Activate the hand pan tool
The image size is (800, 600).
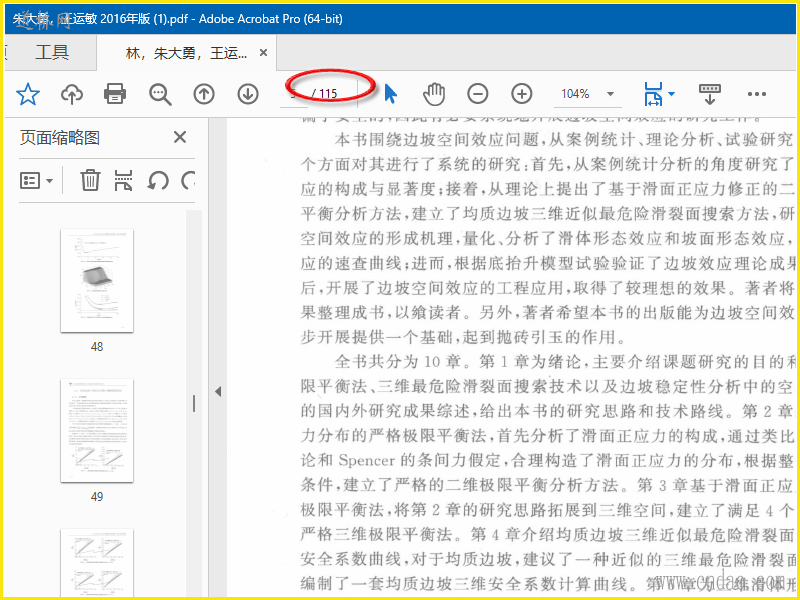tap(434, 94)
